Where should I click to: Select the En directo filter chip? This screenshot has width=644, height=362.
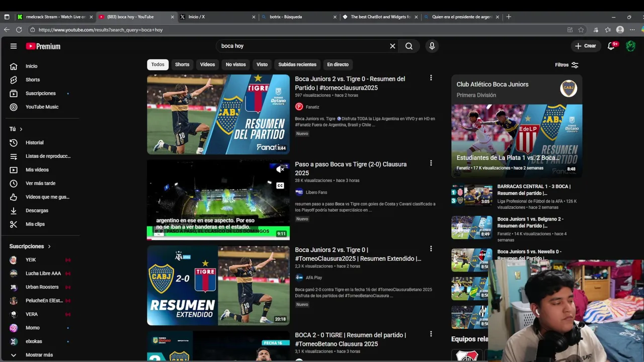point(338,64)
